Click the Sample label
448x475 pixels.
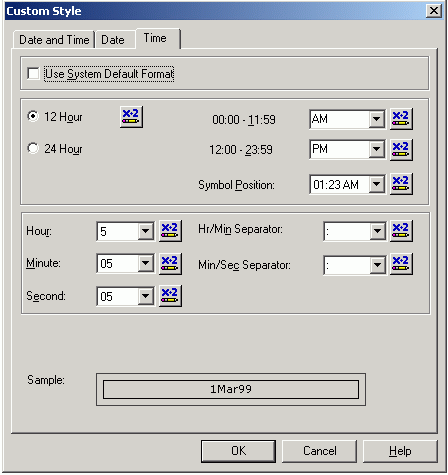click(46, 380)
